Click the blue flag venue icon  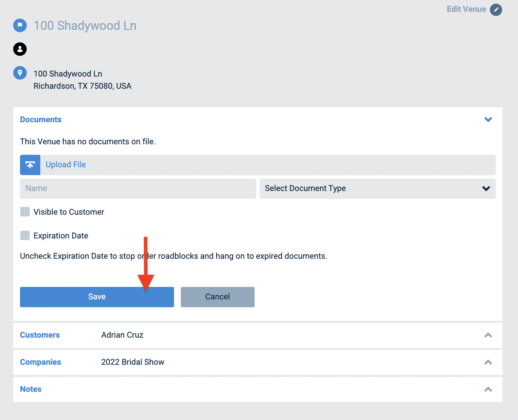tap(20, 25)
